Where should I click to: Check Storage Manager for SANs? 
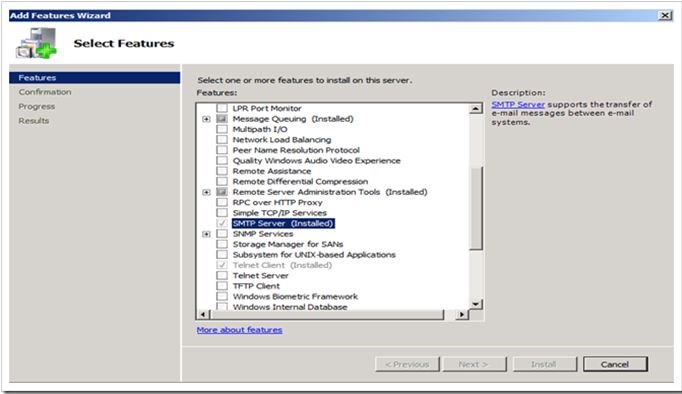(222, 244)
